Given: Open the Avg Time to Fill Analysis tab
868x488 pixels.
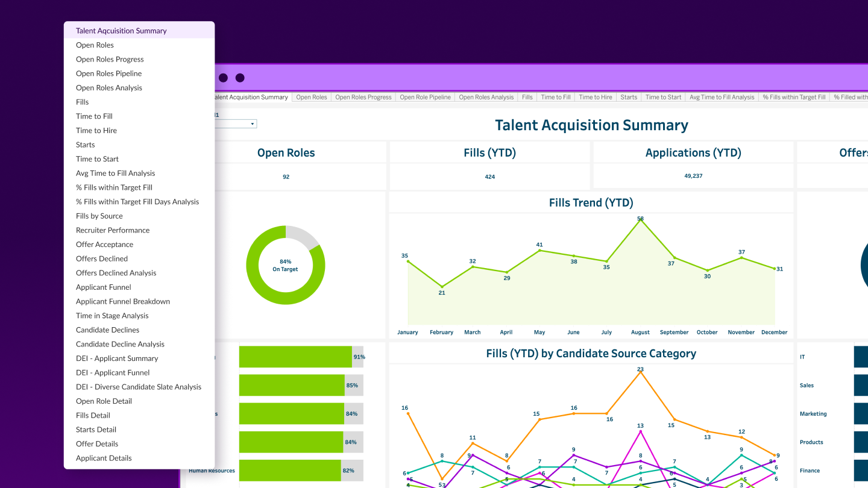Looking at the screenshot, I should point(722,97).
